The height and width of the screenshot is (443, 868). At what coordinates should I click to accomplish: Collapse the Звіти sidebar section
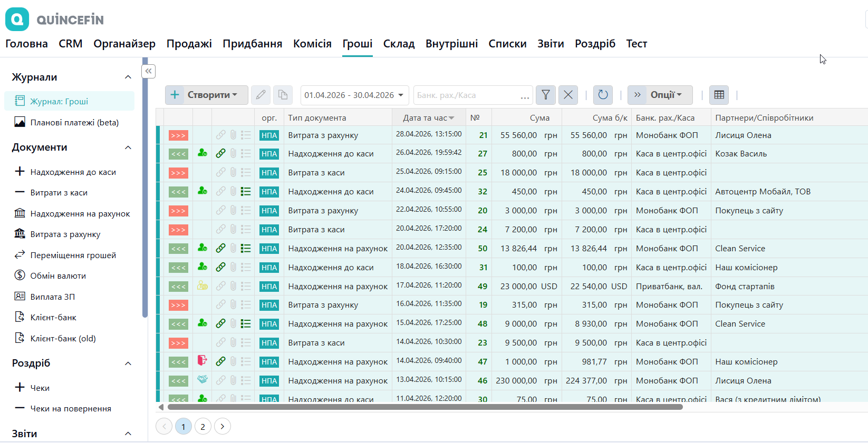(x=128, y=434)
